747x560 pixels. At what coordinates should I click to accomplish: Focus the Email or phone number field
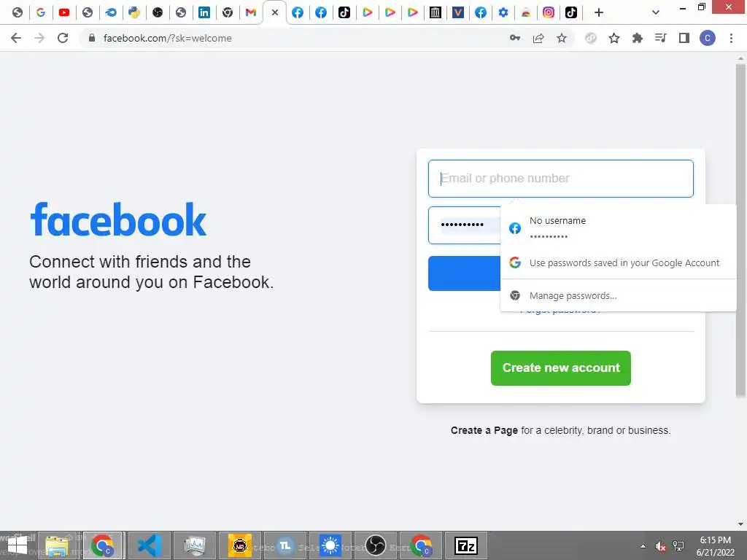pos(561,179)
